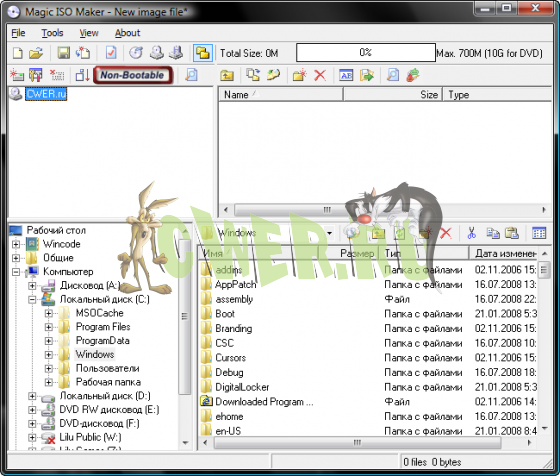Select the DigitalLocker folder row
Viewport: 560px width, 476px height.
tap(242, 387)
